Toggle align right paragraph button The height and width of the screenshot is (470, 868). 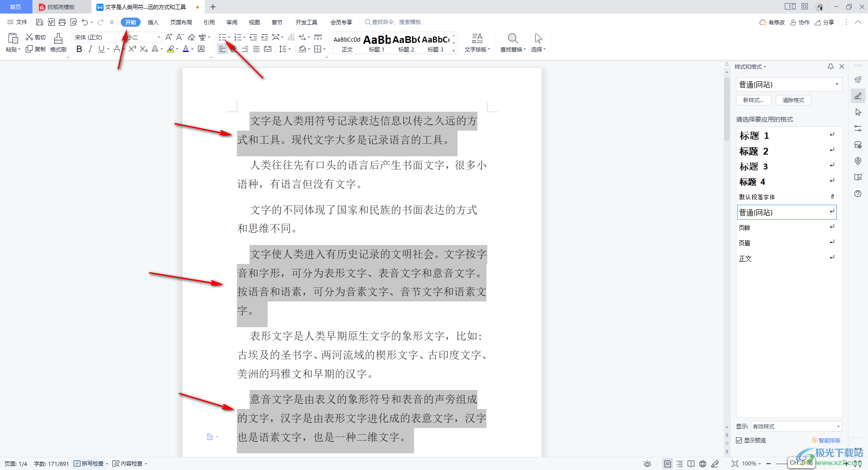coord(245,49)
